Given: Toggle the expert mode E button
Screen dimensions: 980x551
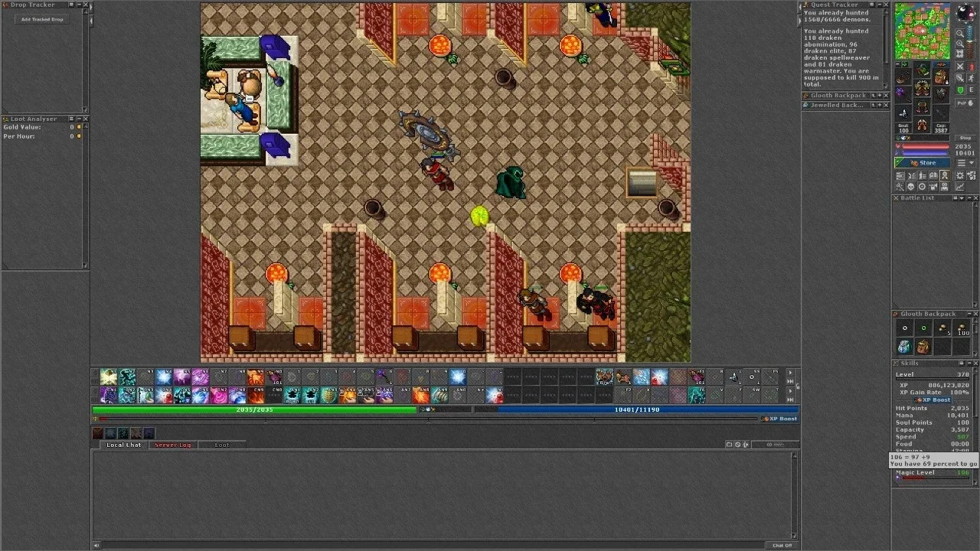Looking at the screenshot, I should [x=972, y=90].
